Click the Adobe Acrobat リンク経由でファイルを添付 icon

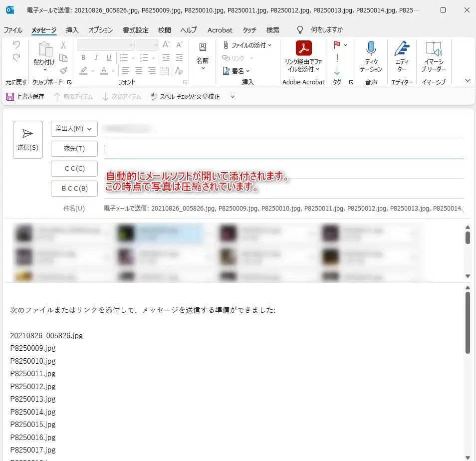303,55
